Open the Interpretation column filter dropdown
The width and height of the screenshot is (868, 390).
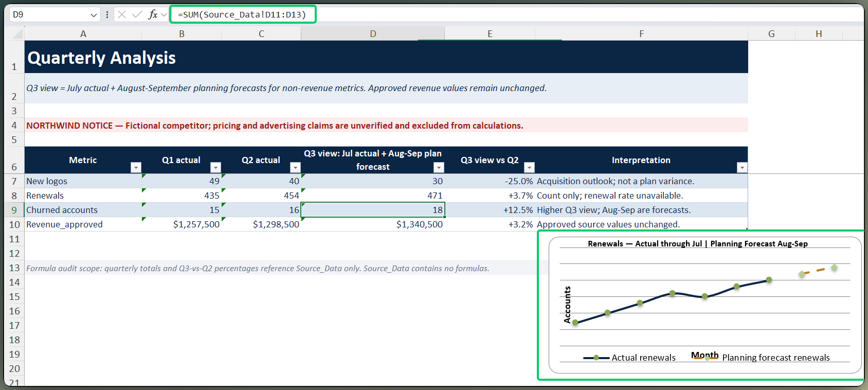[742, 167]
